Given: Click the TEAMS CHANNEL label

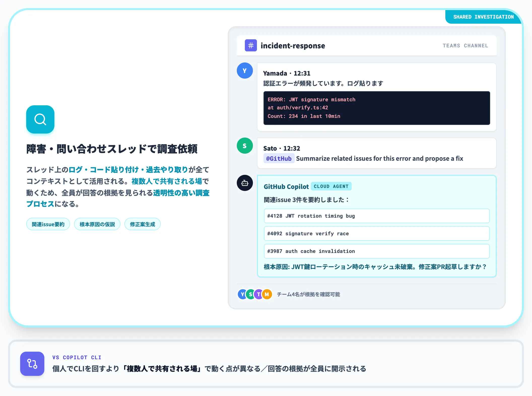Looking at the screenshot, I should [x=465, y=46].
